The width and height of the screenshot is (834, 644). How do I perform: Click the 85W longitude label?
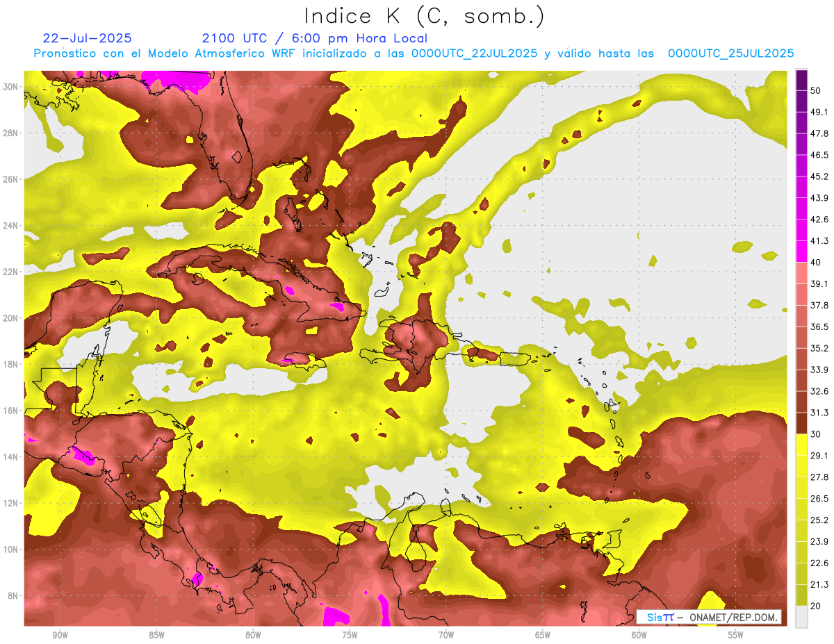(x=156, y=635)
